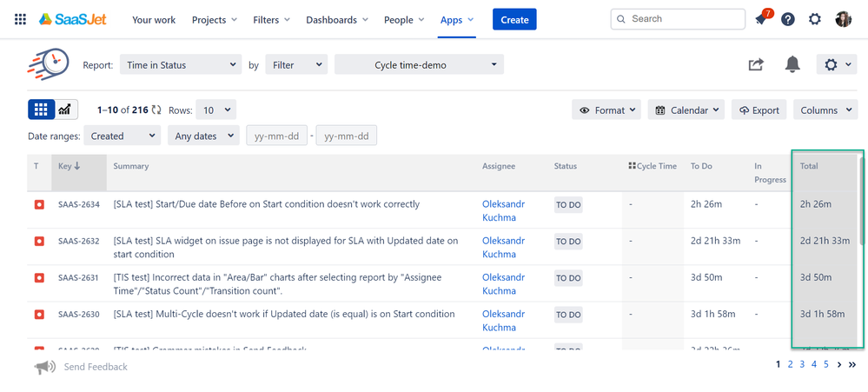Open the Apps menu

[x=457, y=20]
